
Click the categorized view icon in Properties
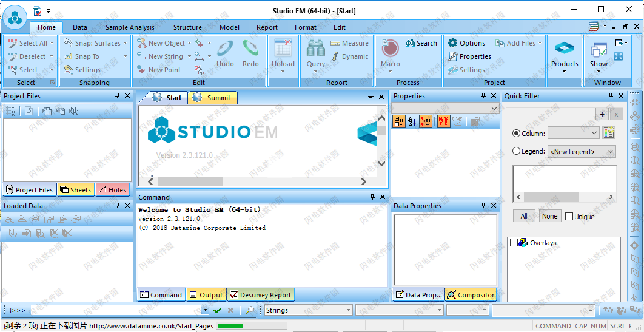399,121
